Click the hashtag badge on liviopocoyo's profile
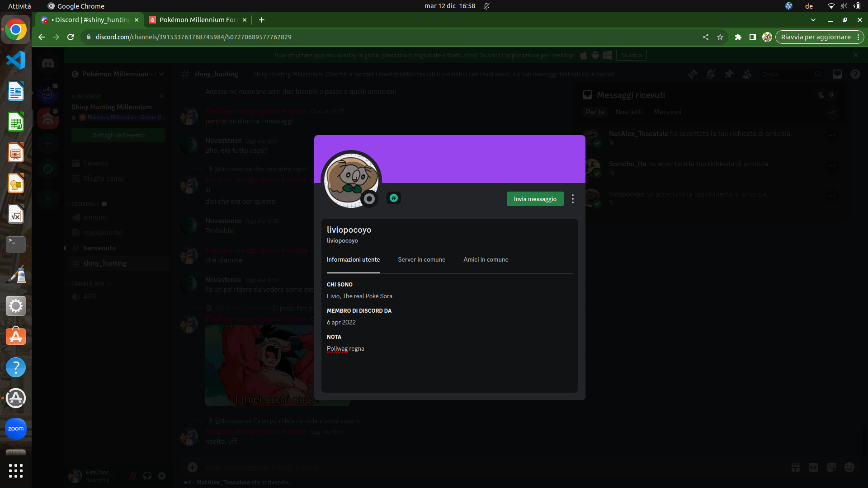The image size is (868, 488). (394, 198)
